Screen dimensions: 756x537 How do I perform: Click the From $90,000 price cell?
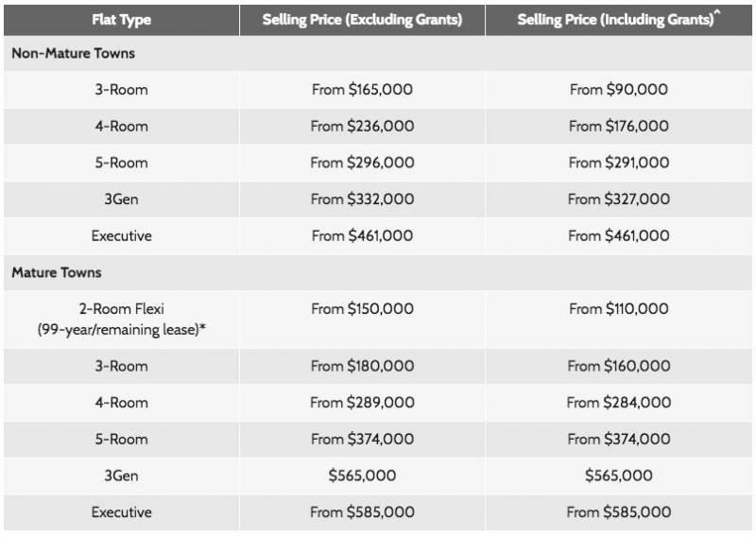click(x=619, y=90)
